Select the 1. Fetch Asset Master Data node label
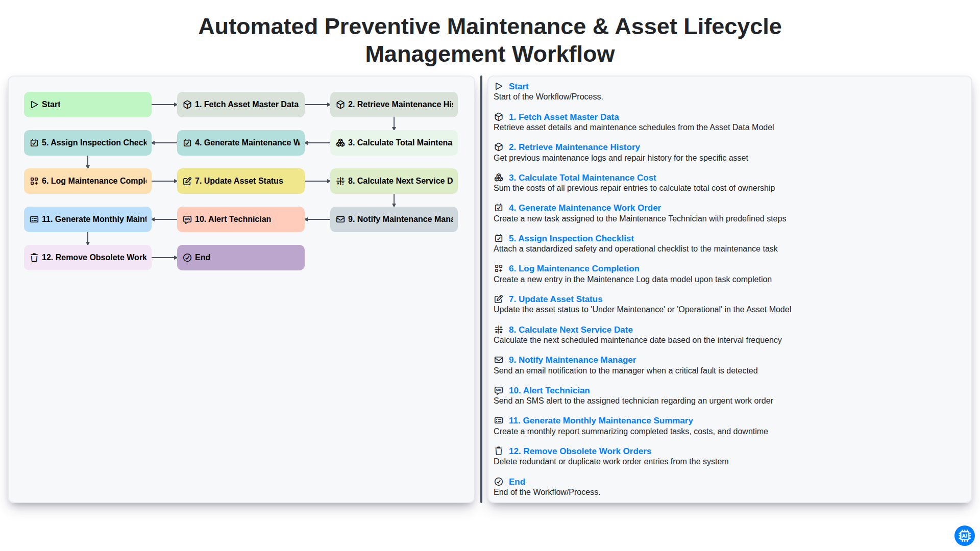This screenshot has width=980, height=551. [247, 105]
